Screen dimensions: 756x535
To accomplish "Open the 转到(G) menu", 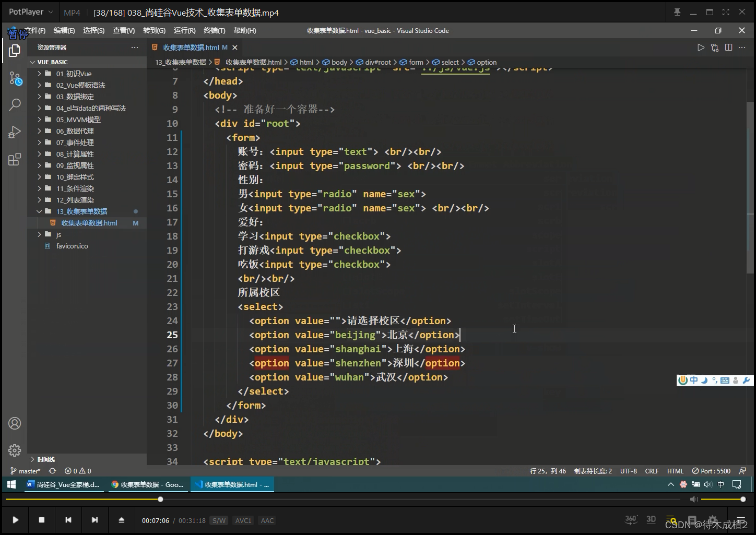I will tap(154, 31).
